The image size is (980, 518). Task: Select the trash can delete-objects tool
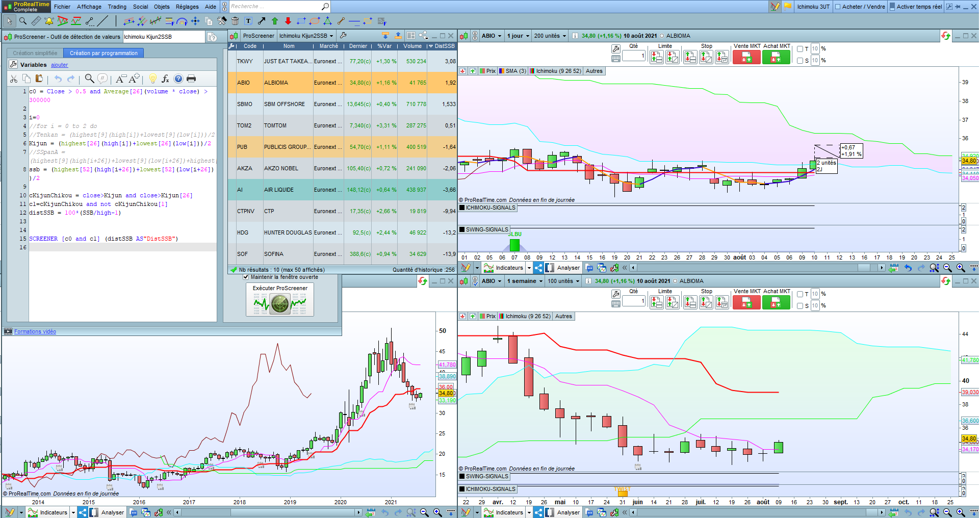click(x=235, y=21)
